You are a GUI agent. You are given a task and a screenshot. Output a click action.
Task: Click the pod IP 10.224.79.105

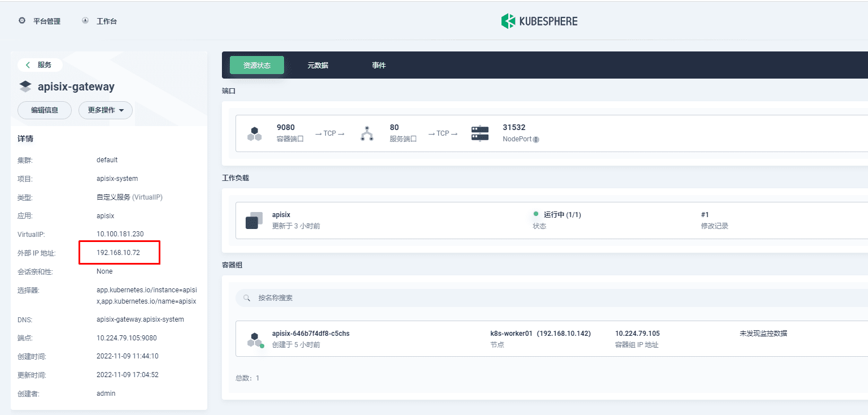pos(638,334)
